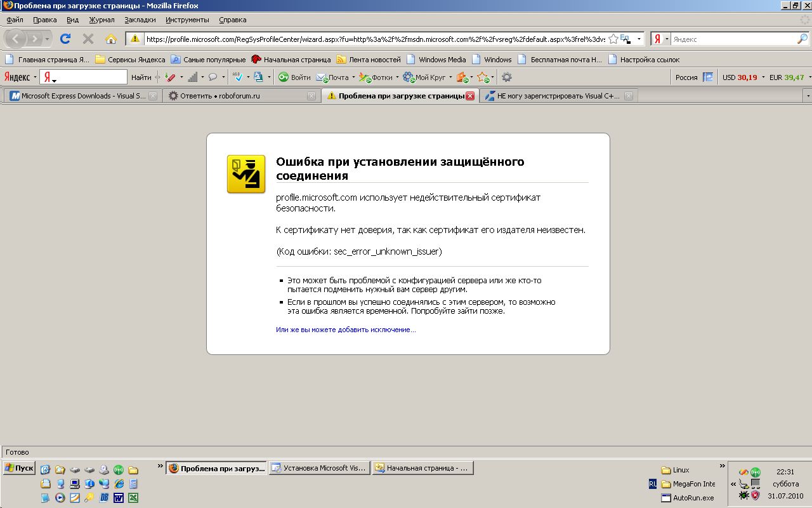Open the list all tabs dropdown
The height and width of the screenshot is (508, 812).
pos(808,96)
